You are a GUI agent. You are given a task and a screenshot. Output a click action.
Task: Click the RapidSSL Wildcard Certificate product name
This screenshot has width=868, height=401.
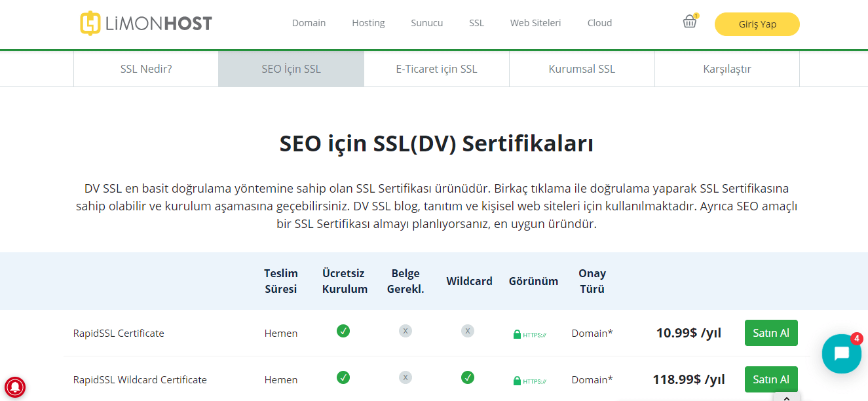tap(140, 380)
